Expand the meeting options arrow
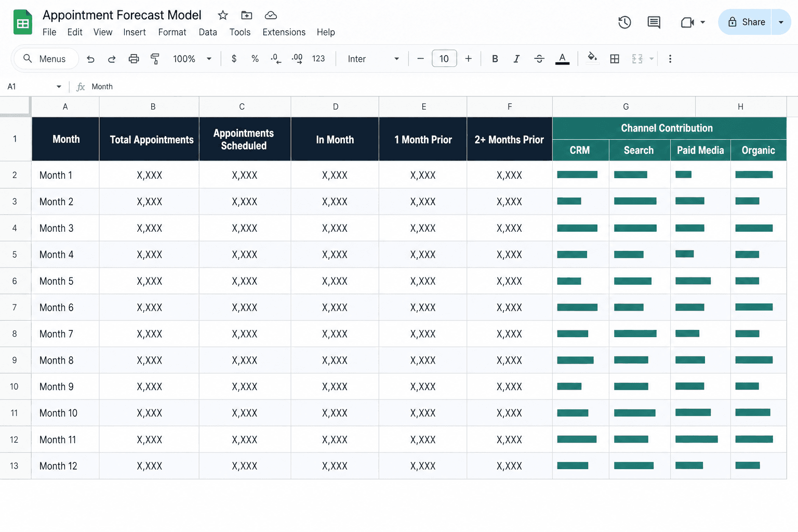Viewport: 798px width, 532px height. point(702,22)
